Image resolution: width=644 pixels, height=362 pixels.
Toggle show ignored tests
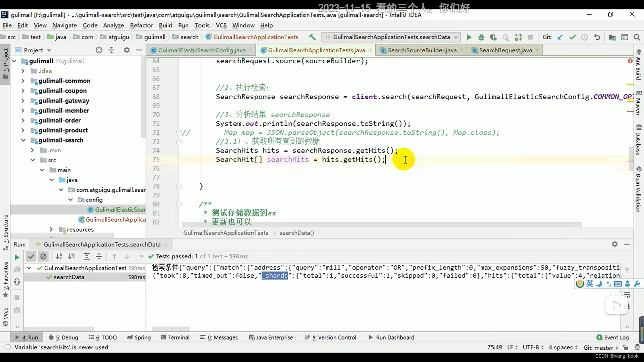[x=43, y=256]
